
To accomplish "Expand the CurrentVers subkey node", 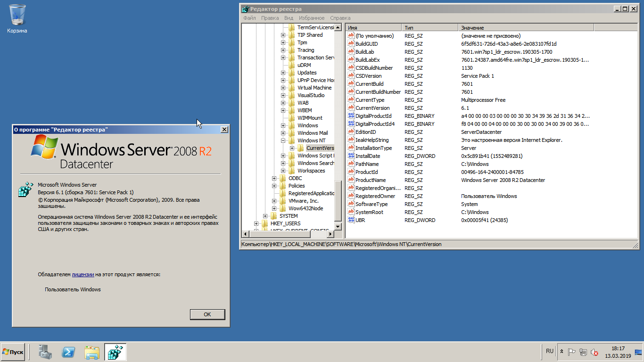I will [292, 148].
